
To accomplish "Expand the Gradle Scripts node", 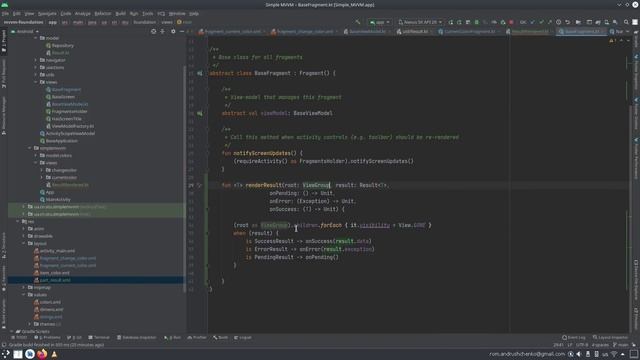I will (11, 331).
